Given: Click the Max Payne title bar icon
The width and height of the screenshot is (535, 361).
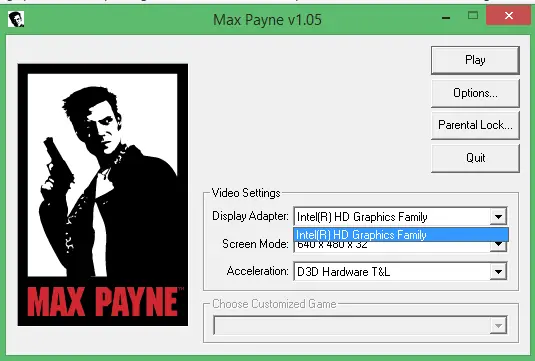Looking at the screenshot, I should (16, 19).
